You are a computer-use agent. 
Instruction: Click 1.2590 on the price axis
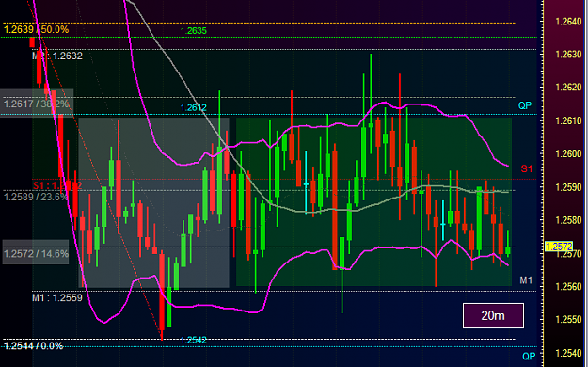pos(568,187)
